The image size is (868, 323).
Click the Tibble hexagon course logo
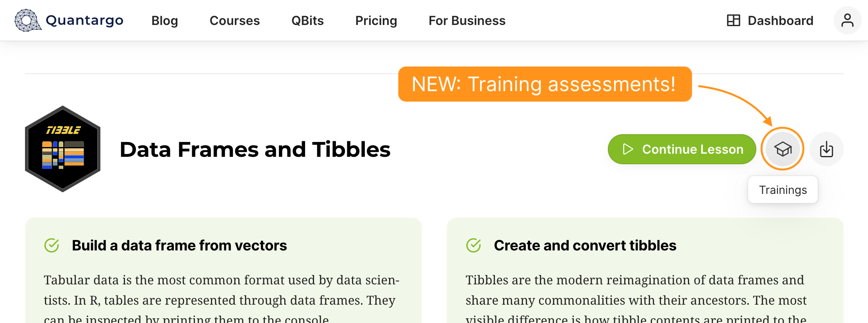pos(63,149)
